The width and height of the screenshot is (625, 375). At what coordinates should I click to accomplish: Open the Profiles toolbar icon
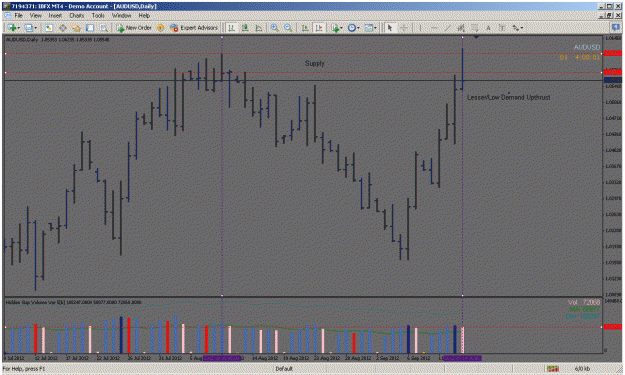(x=29, y=28)
